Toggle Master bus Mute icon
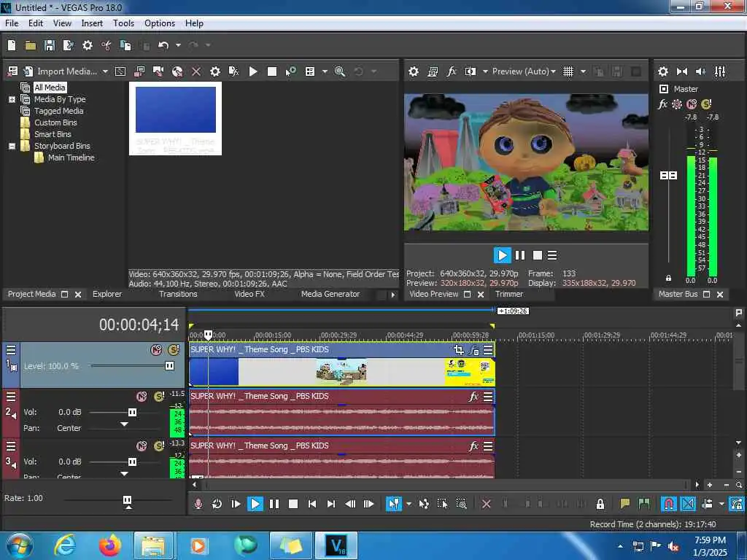This screenshot has height=560, width=747. click(x=692, y=104)
